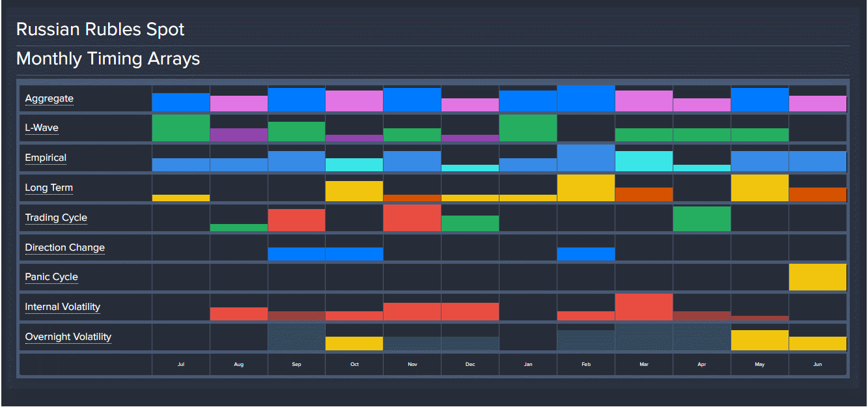
Task: Select the red Internal Volatility bar for Aug
Action: coord(239,314)
